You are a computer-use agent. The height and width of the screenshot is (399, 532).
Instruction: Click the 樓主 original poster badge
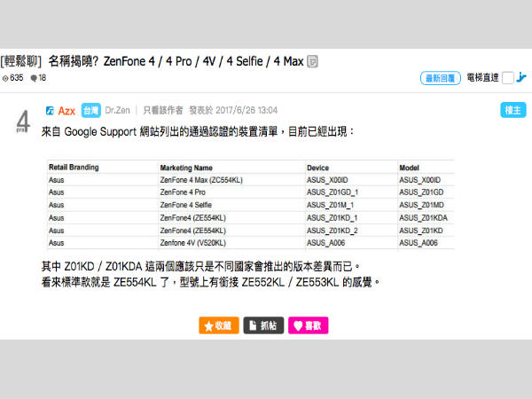point(512,110)
